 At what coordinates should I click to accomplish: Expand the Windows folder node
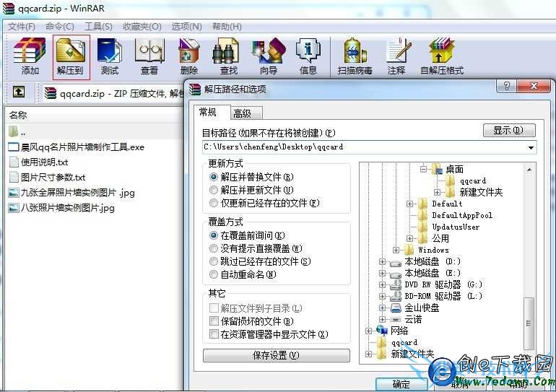point(396,250)
